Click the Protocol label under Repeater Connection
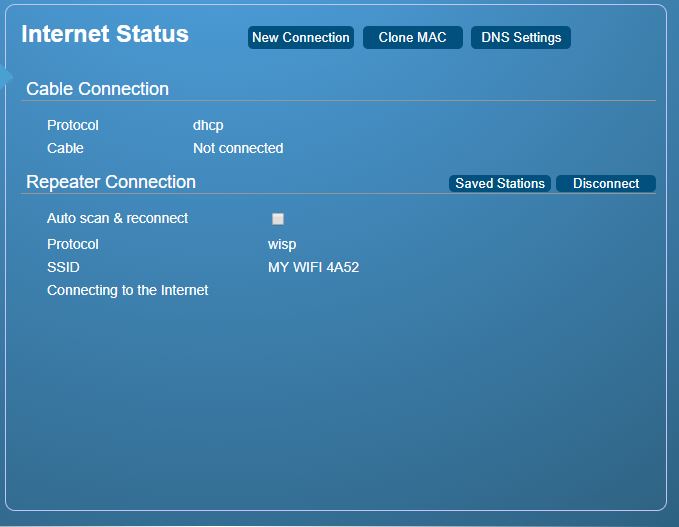The width and height of the screenshot is (679, 527). tap(73, 244)
